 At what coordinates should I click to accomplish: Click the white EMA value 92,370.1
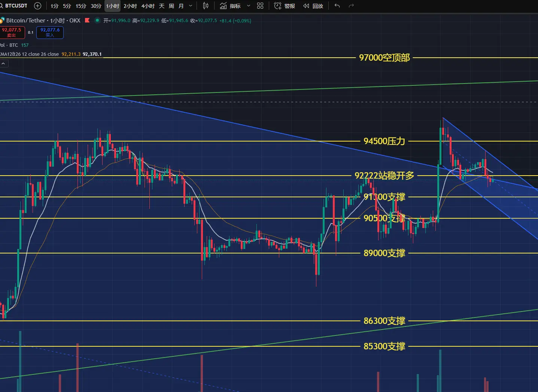tap(92, 54)
